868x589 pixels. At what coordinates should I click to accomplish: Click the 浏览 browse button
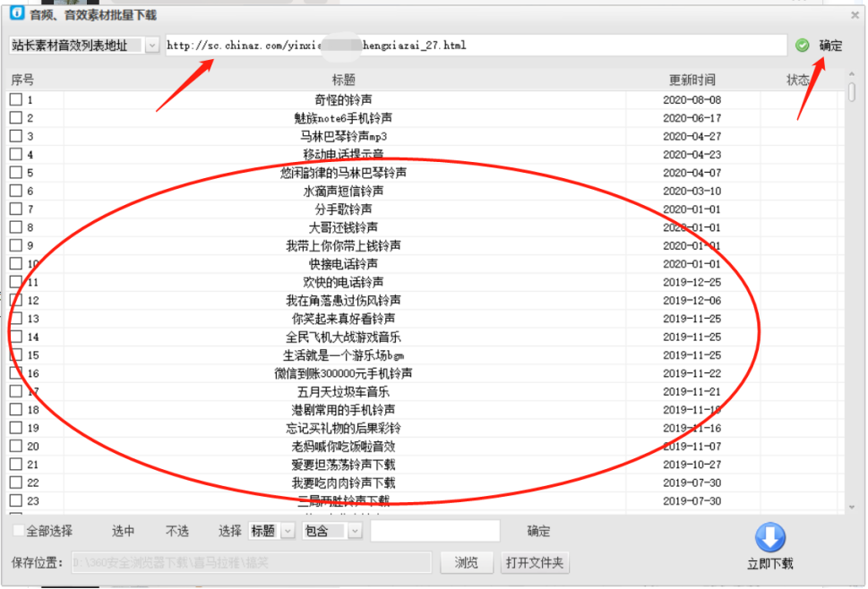(x=465, y=562)
